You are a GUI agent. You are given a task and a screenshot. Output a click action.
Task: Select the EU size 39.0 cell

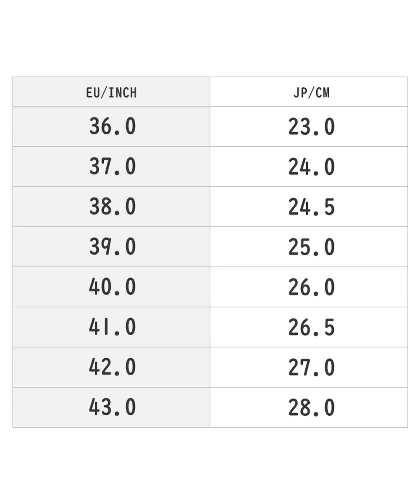pyautogui.click(x=111, y=247)
